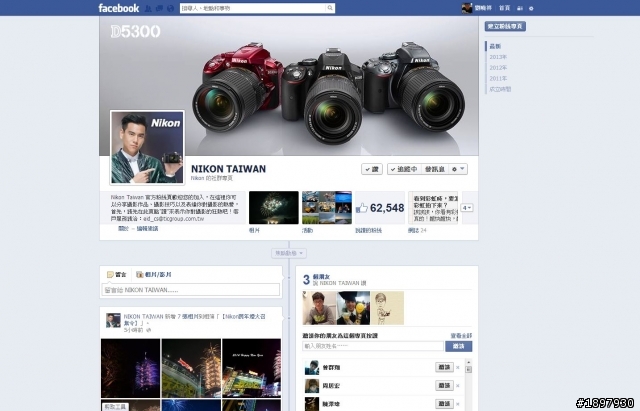
Task: Open the pagoda fireworks photo in post
Action: click(x=191, y=368)
